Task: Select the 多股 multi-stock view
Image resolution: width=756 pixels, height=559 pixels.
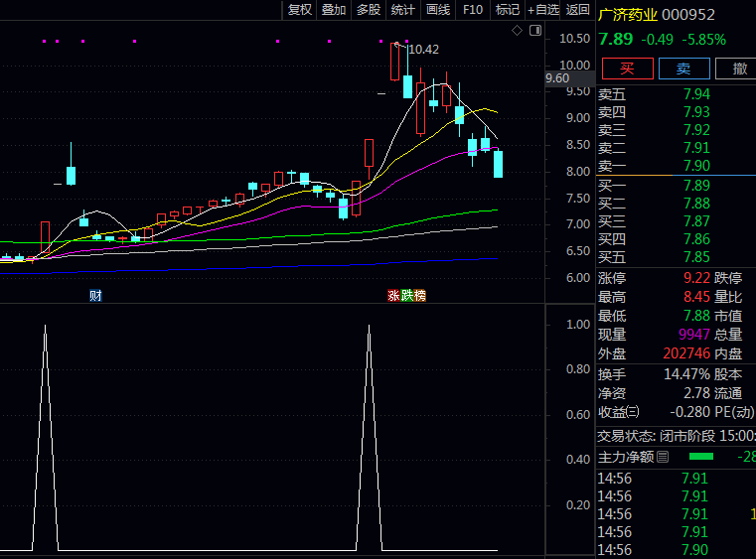Action: pyautogui.click(x=369, y=10)
